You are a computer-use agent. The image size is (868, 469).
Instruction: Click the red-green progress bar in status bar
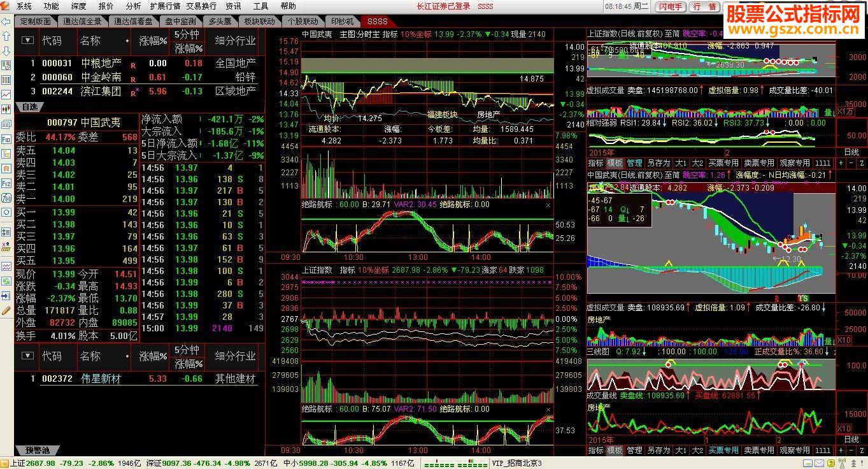coord(454,463)
